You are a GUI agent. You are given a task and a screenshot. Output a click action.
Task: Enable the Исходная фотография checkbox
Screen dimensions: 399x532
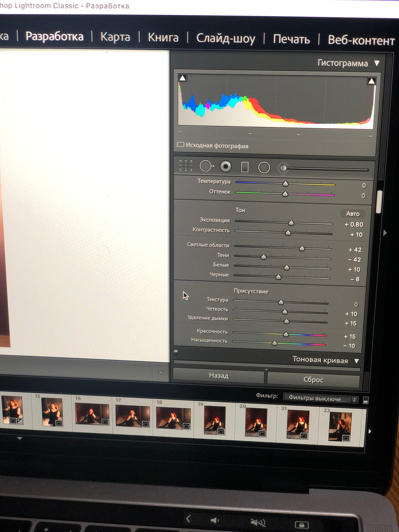click(180, 144)
